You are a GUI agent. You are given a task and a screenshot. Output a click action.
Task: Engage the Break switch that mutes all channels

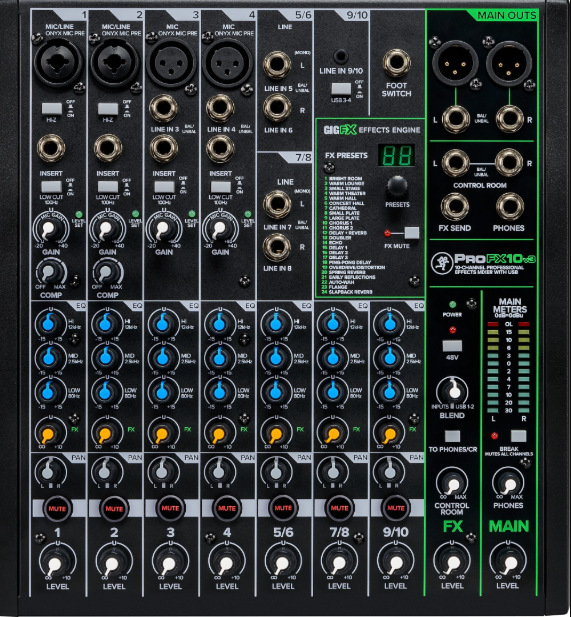tap(518, 436)
